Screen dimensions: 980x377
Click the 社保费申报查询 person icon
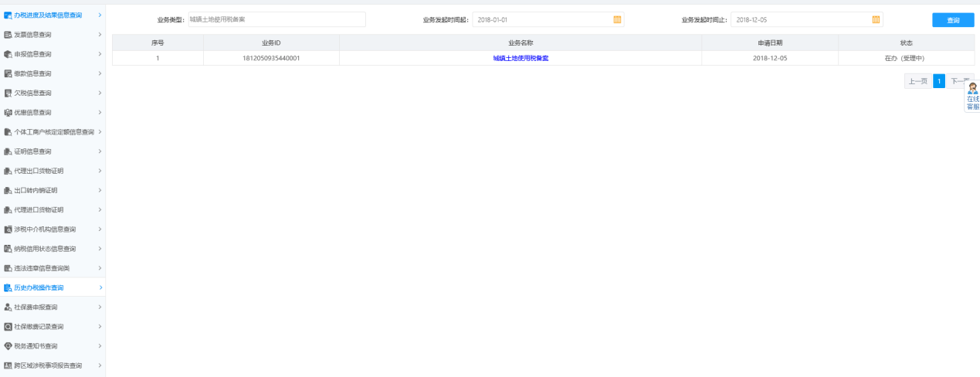(x=8, y=307)
